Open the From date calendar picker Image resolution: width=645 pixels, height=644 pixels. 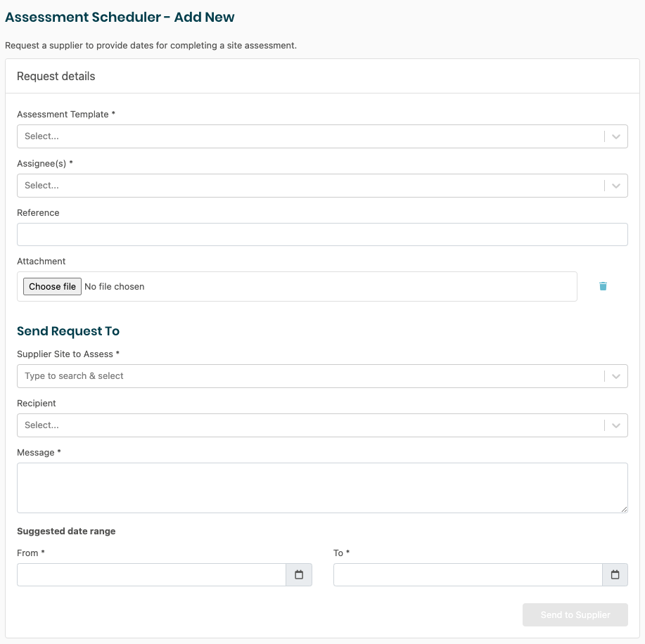[x=299, y=575]
